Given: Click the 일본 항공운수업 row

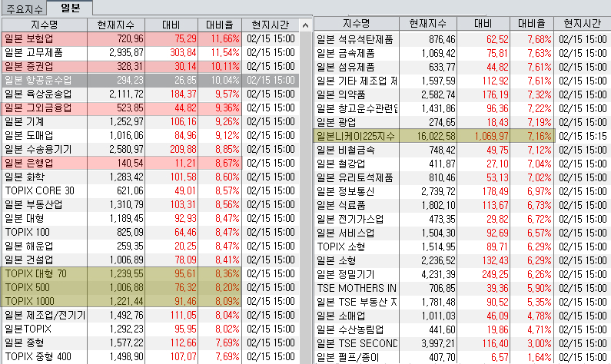Looking at the screenshot, I should click(x=151, y=80).
